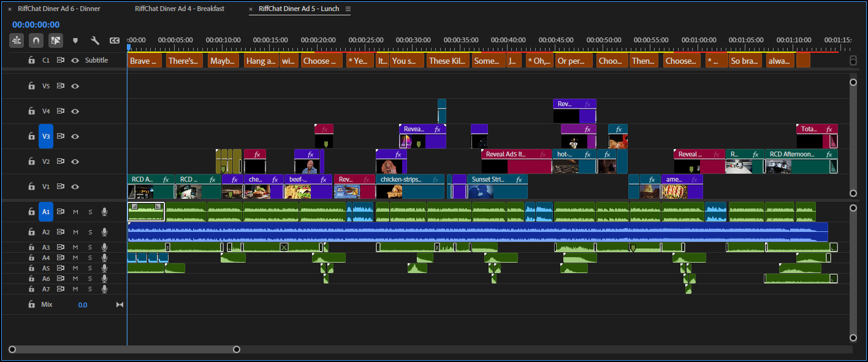Toggle sync lock on track V4
The image size is (868, 362).
point(61,111)
